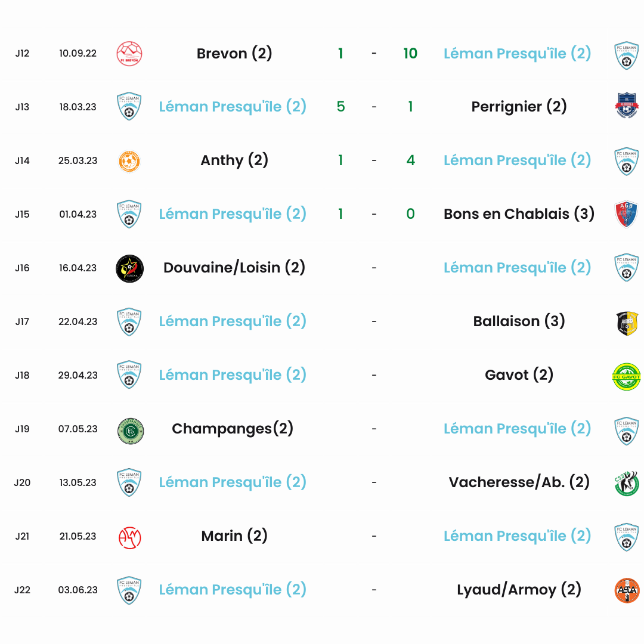This screenshot has height=644, width=644.
Task: Open Lyaud/Armoy (2) team link
Action: (519, 589)
